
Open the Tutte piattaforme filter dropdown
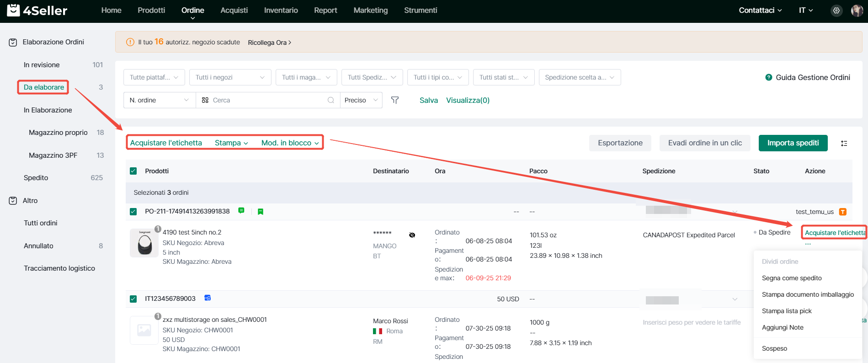pos(154,78)
